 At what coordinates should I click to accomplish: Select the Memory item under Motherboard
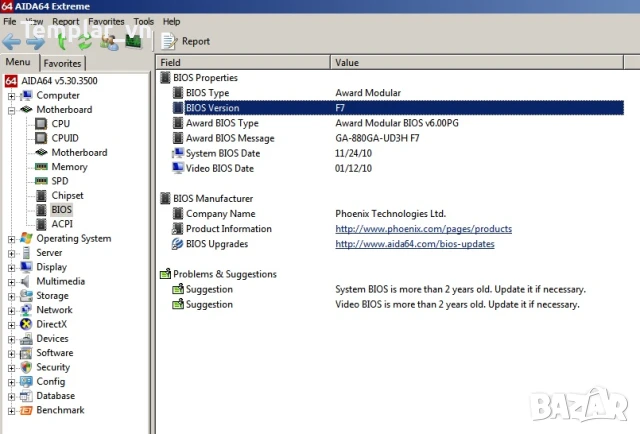(69, 167)
